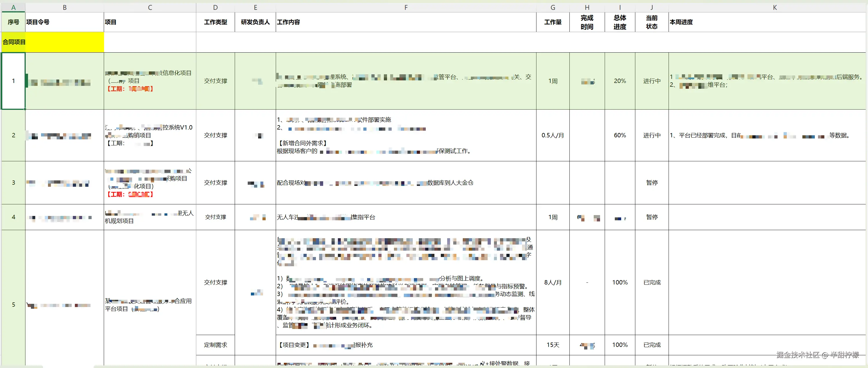This screenshot has width=868, height=368.
Task: Select the cell with sequence number 4
Action: tap(14, 217)
